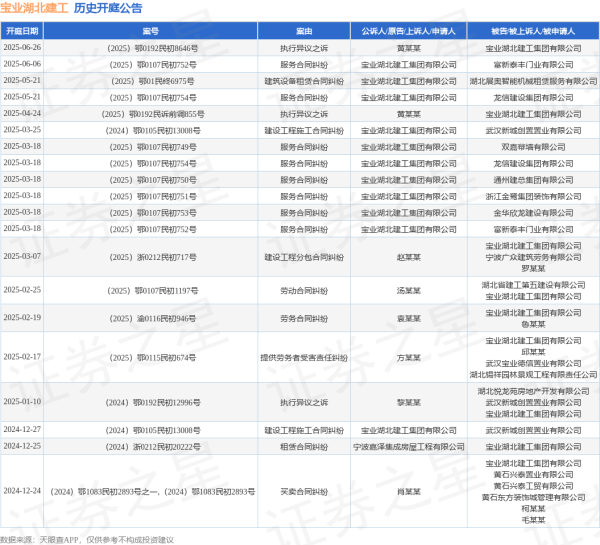The height and width of the screenshot is (545, 600).
Task: Click defendant 黄石兴泰置业有限公司
Action: click(x=533, y=475)
